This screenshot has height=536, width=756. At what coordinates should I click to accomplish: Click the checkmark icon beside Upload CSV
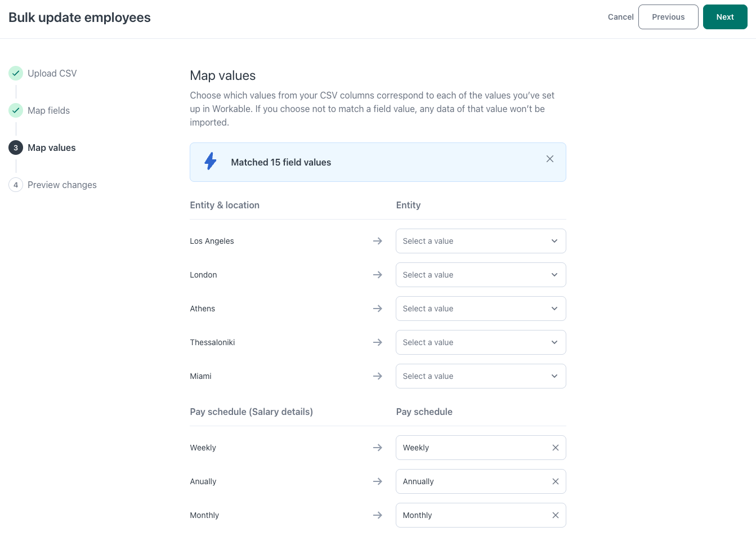(15, 73)
